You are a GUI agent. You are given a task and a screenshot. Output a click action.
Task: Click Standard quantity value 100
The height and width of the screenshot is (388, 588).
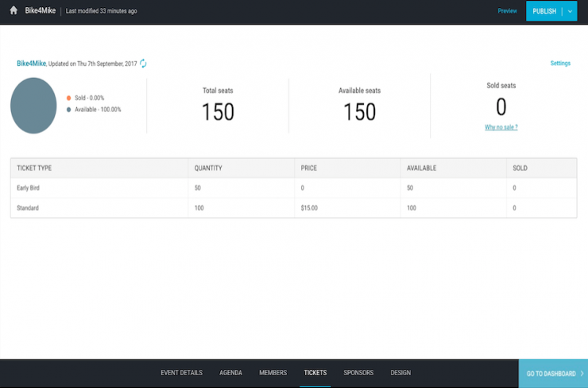pyautogui.click(x=199, y=208)
